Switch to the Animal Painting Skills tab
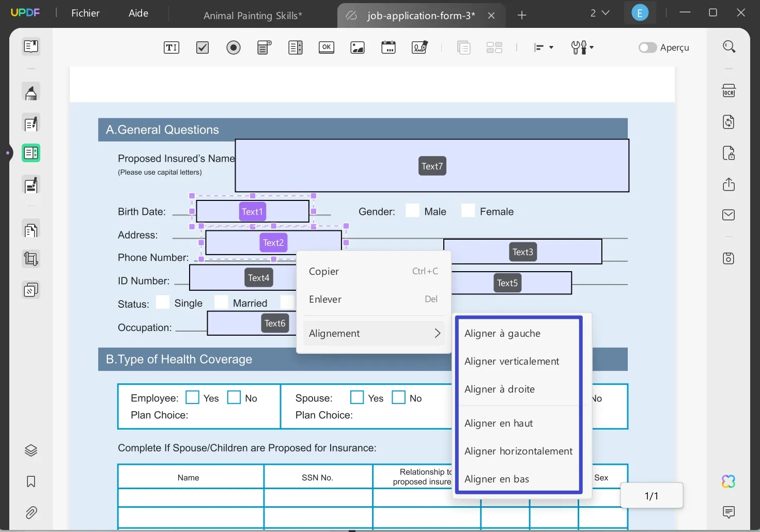The width and height of the screenshot is (760, 532). point(253,15)
